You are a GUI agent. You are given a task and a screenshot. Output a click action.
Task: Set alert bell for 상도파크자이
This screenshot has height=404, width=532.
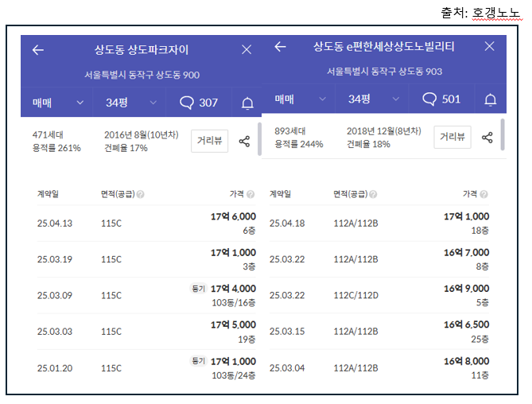click(247, 103)
